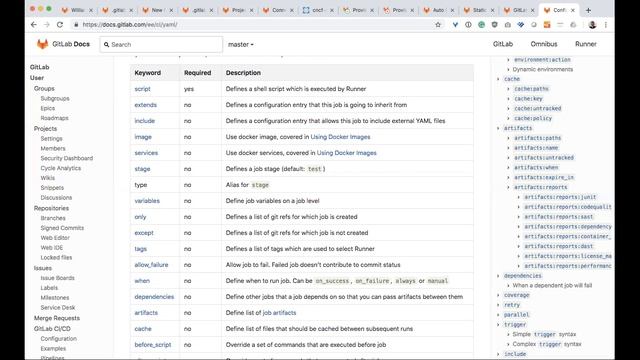This screenshot has width=640, height=360.
Task: Open the script keyword link
Action: 142,89
